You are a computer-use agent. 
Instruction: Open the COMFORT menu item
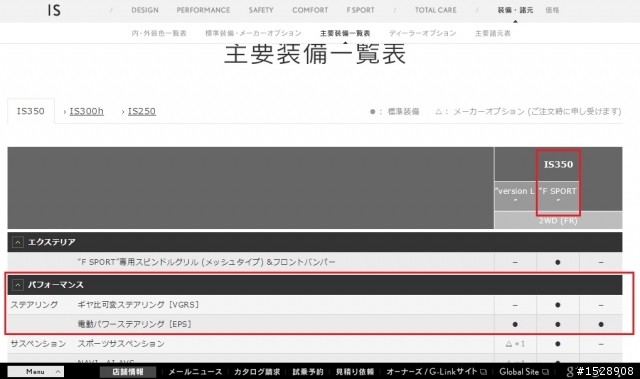pyautogui.click(x=310, y=10)
